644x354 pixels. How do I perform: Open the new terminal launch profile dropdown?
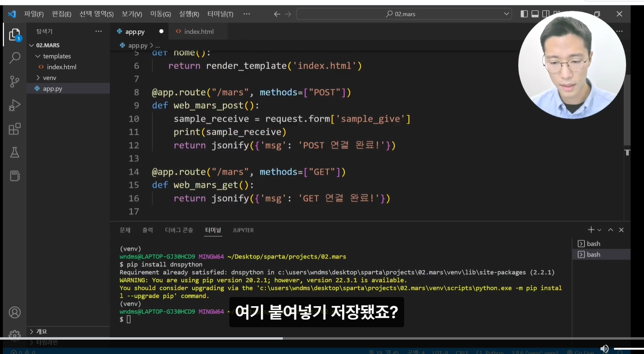pos(599,230)
